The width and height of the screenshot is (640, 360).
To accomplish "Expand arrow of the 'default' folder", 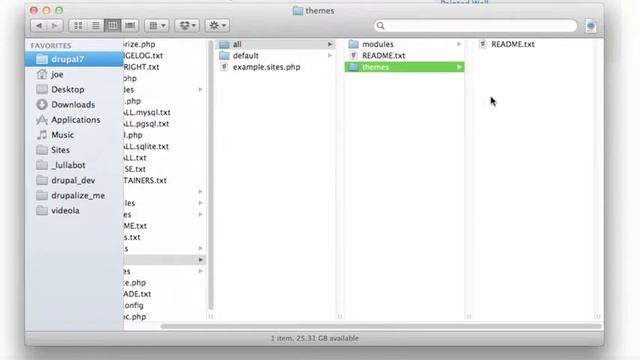I will point(330,56).
